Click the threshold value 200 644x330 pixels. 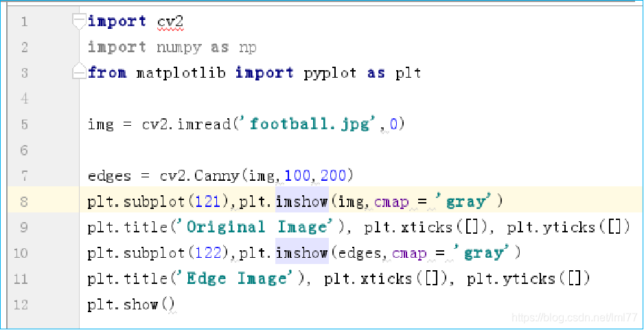click(334, 176)
